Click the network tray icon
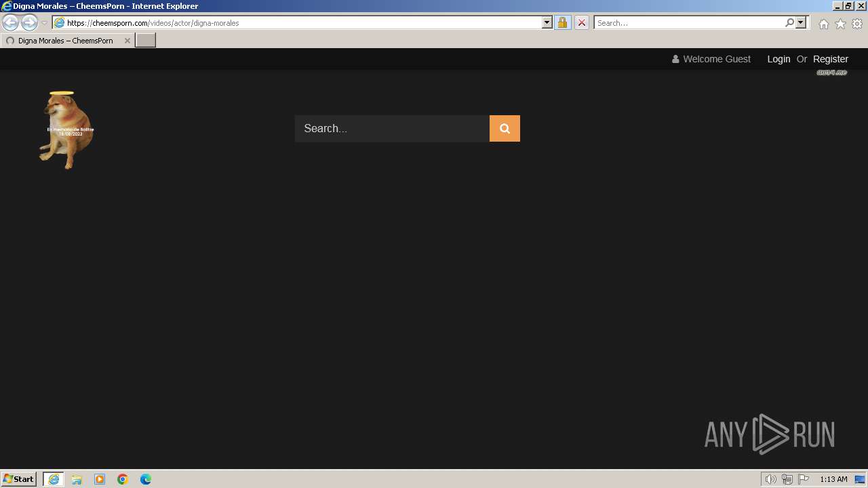 pyautogui.click(x=787, y=479)
